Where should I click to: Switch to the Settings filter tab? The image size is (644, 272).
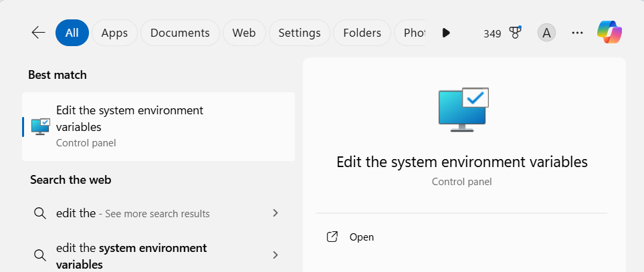(x=300, y=33)
